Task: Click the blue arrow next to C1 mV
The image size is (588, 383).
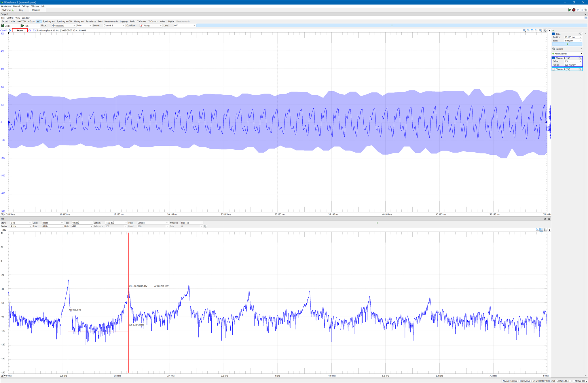Action: pyautogui.click(x=10, y=30)
